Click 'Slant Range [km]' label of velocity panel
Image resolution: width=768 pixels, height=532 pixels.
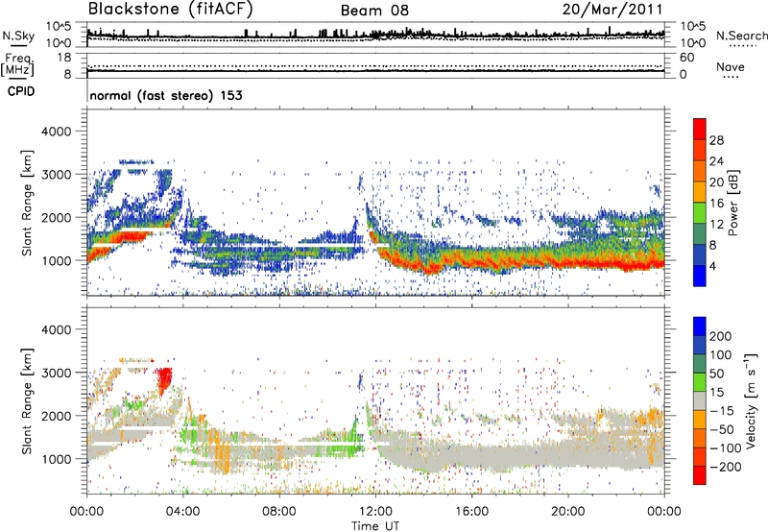pos(27,400)
